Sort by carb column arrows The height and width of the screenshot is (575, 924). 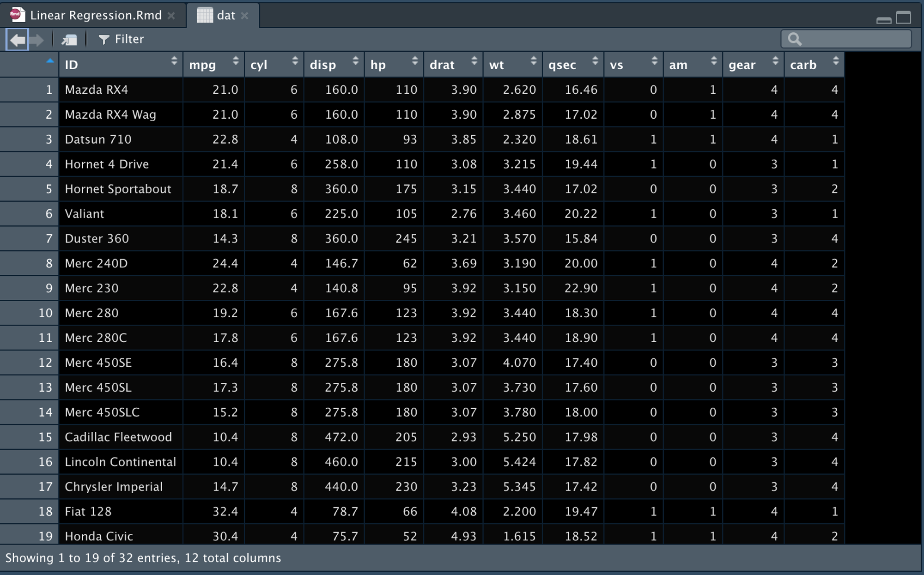tap(836, 60)
